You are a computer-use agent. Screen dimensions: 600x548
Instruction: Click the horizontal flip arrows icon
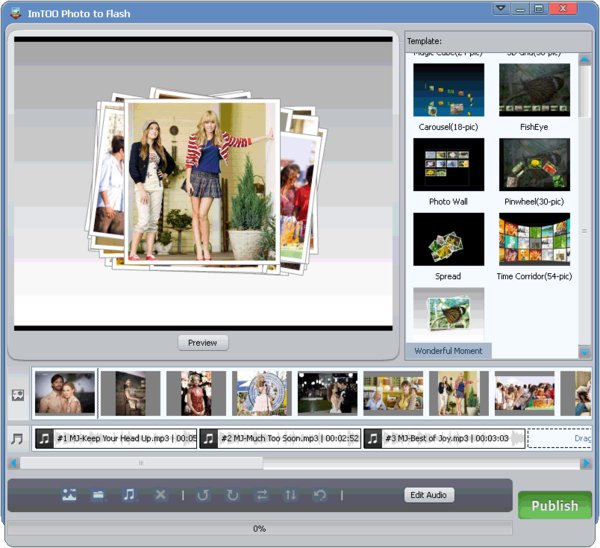coord(262,495)
